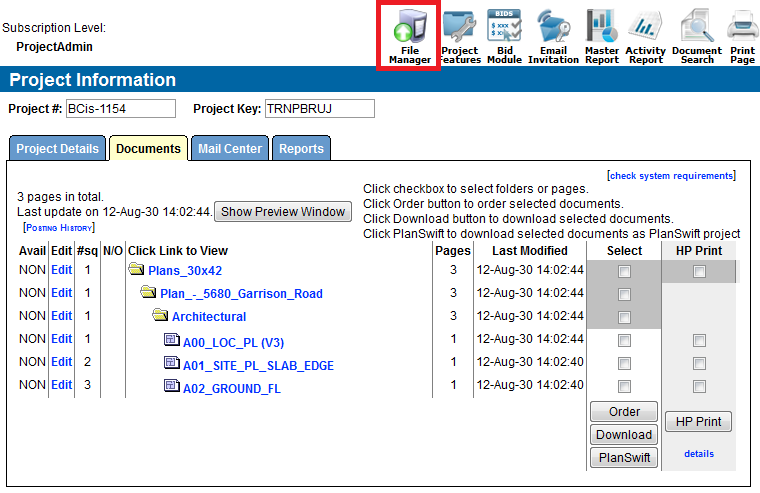
Task: Click the Plan_-_5680_Garrison_Road folder icon
Action: pyautogui.click(x=148, y=292)
